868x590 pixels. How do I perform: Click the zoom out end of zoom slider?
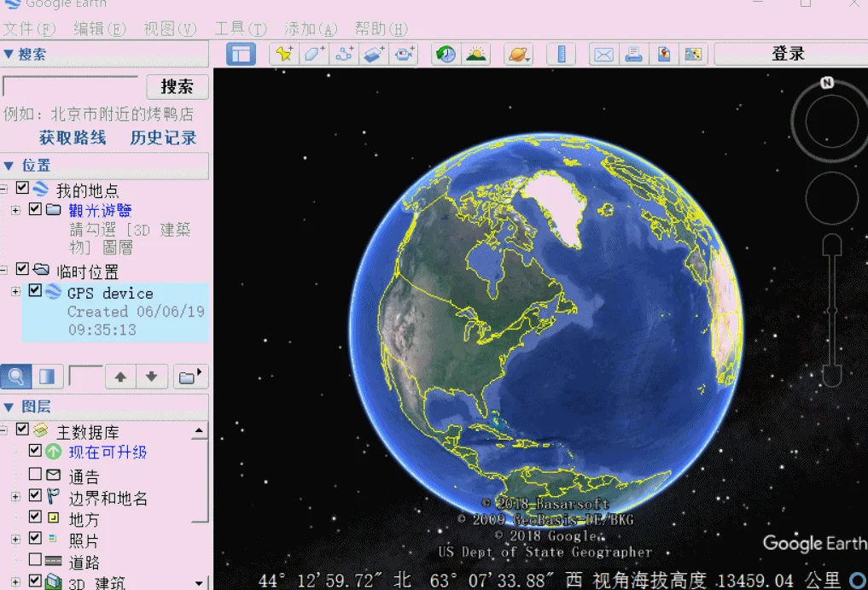(832, 377)
